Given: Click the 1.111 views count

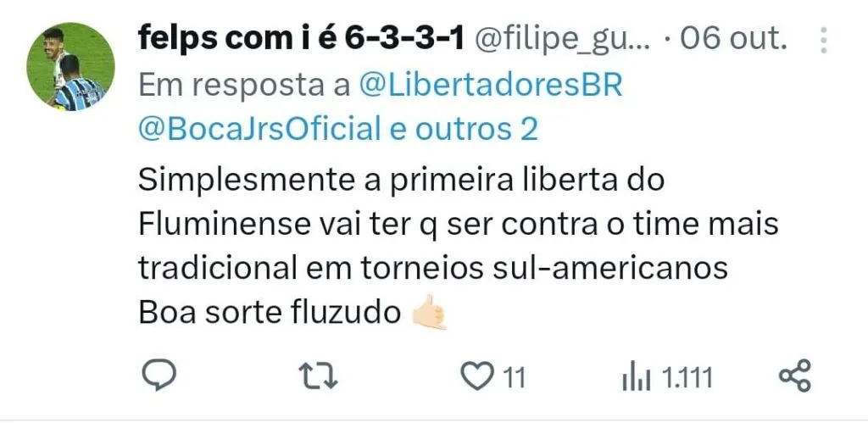Looking at the screenshot, I should click(687, 379).
